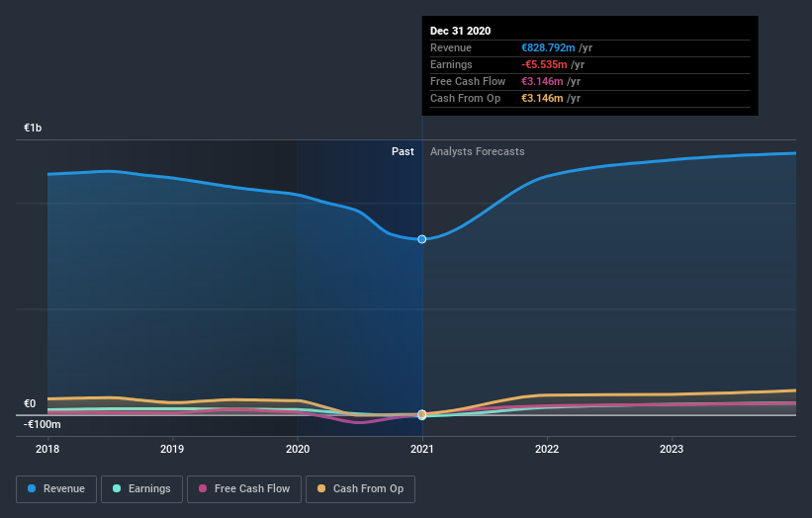Click the €0 y-axis label
The image size is (812, 518).
point(30,403)
